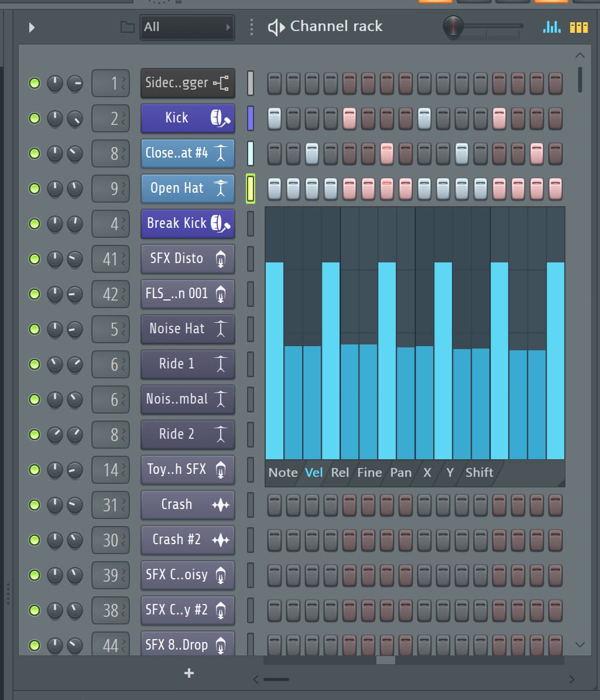Screen dimensions: 600x700
Task: Click the sidechain routing icon on Sidec..gger channel
Action: click(222, 83)
